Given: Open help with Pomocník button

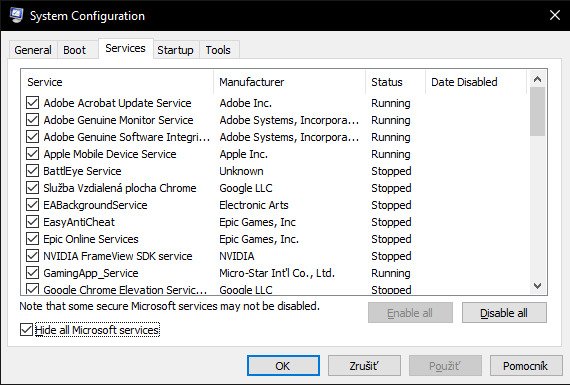Looking at the screenshot, I should click(526, 365).
